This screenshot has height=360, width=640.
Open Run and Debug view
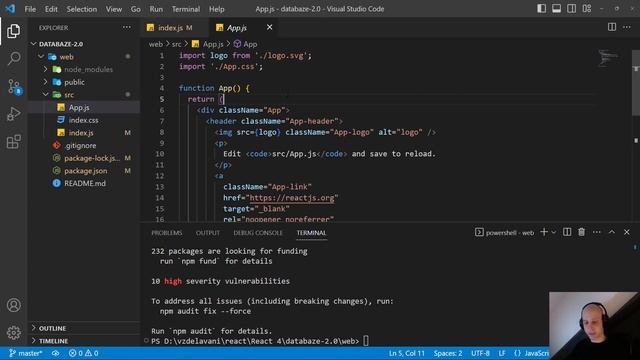point(13,114)
